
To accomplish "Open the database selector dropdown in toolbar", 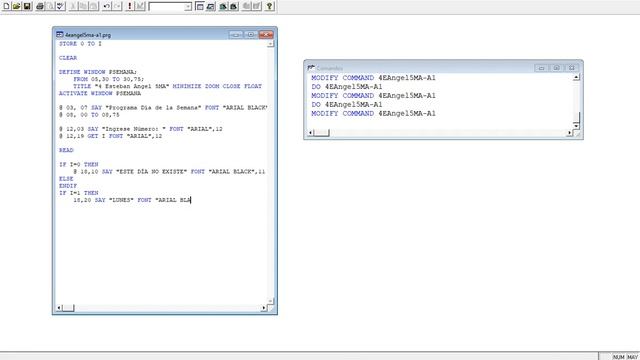I will (187, 7).
